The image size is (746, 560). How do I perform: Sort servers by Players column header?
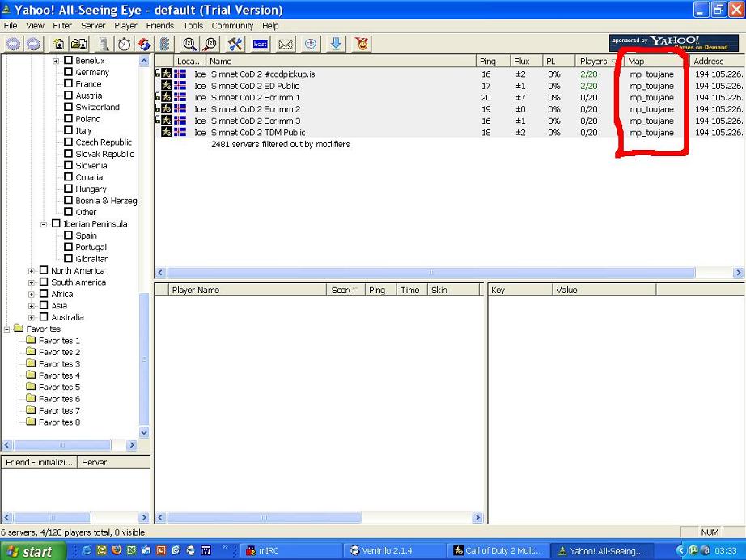point(600,61)
